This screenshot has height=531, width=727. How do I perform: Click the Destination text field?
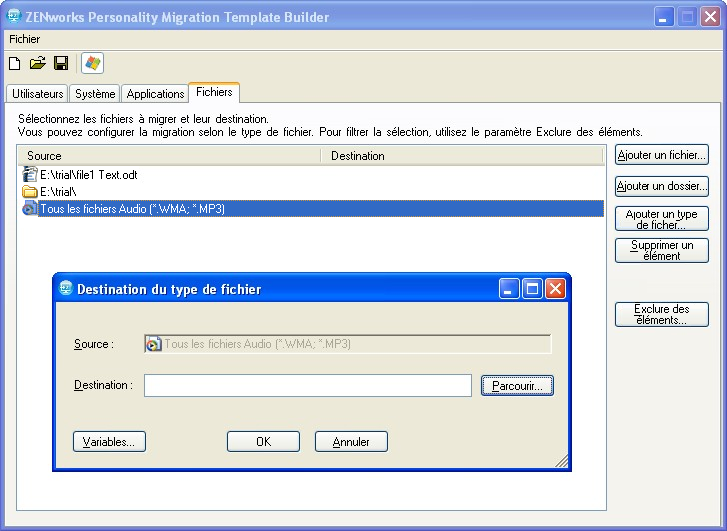click(x=307, y=385)
